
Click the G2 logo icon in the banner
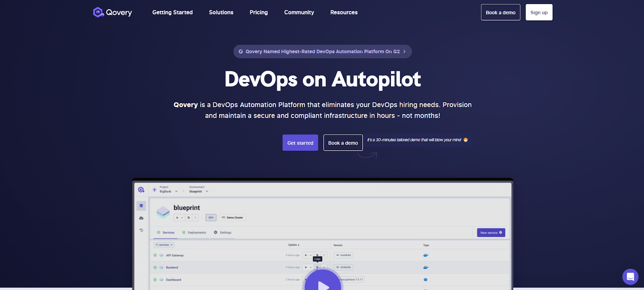click(241, 52)
